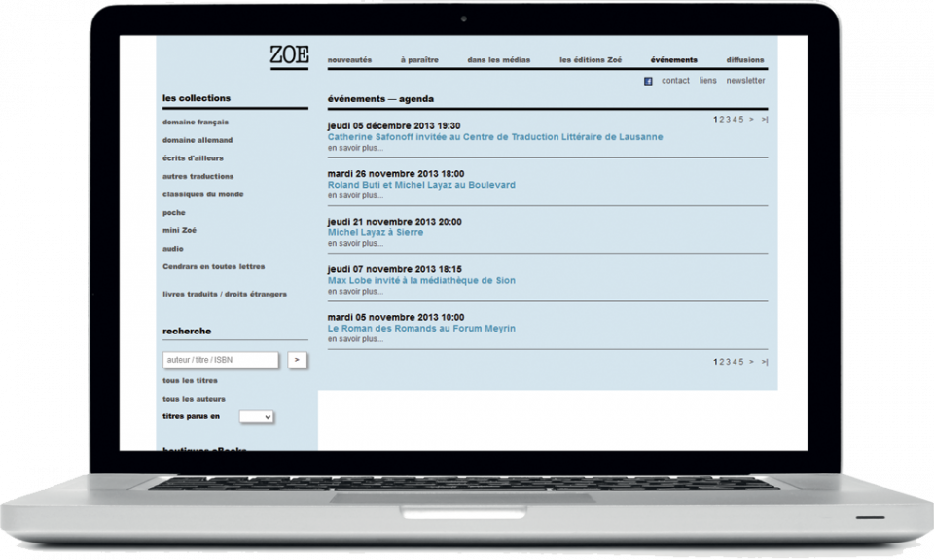The image size is (934, 560).
Task: Open Le Roman des Romands event
Action: tap(421, 329)
